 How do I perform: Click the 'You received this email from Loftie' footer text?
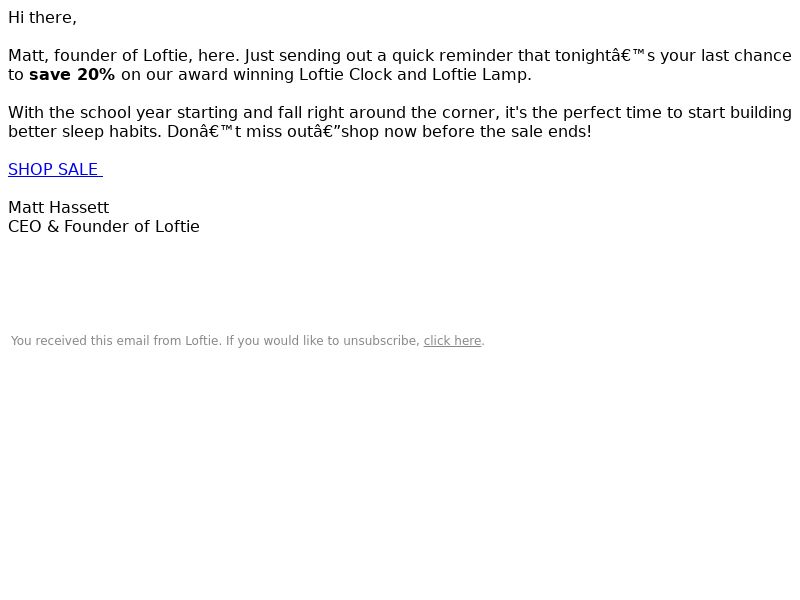click(115, 341)
